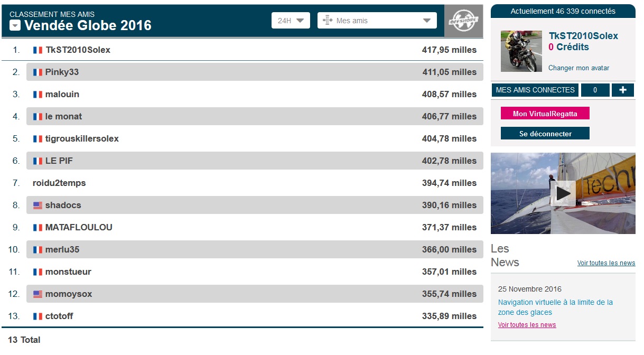Click the French flag beside merlu35
Screen dimensions: 644x355
coord(38,250)
